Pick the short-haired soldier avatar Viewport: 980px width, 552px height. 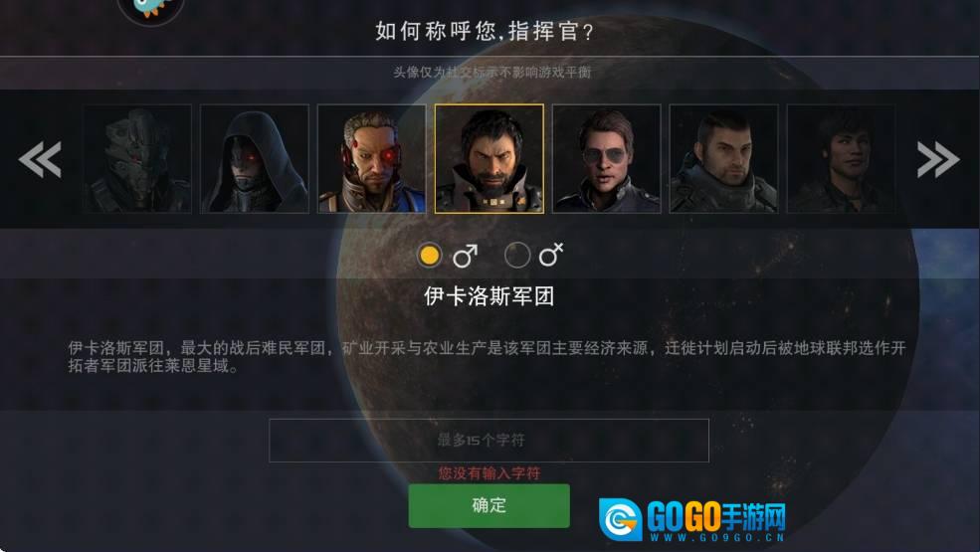click(x=723, y=159)
